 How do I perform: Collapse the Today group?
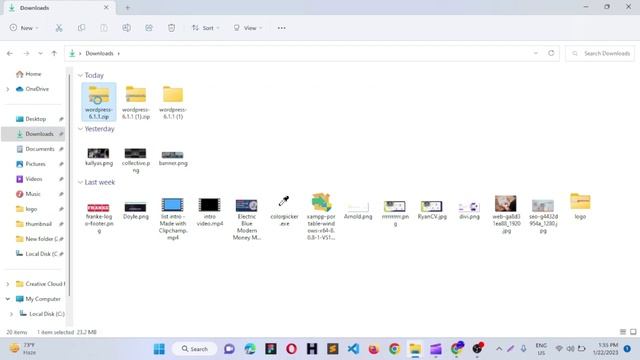[x=80, y=76]
